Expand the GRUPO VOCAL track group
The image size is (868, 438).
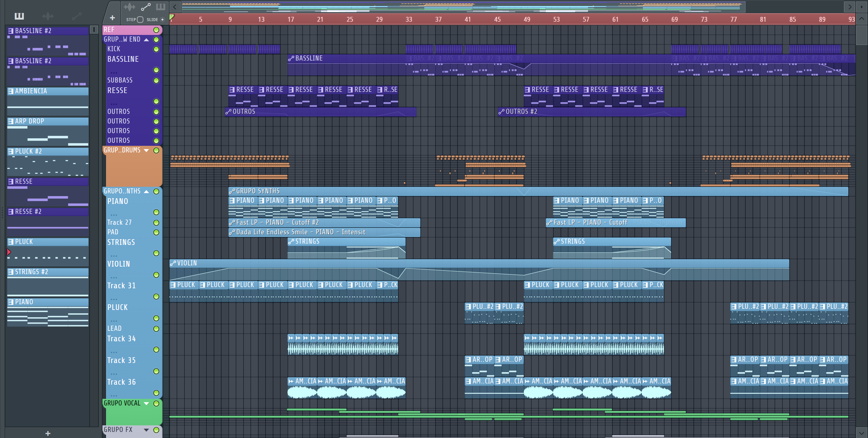[146, 403]
